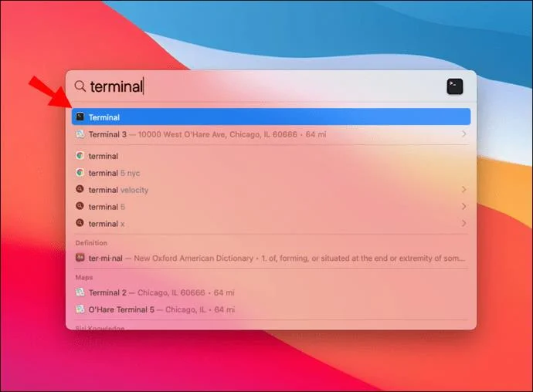Select Terminal 3 West O'Hare Ave result
The width and height of the screenshot is (533, 392).
pos(271,134)
